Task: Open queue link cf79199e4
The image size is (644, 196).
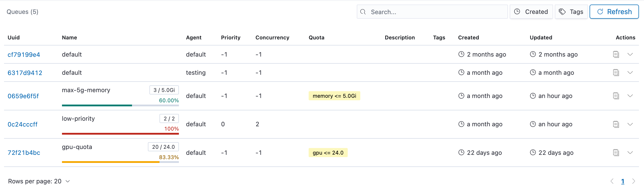Action: tap(24, 55)
